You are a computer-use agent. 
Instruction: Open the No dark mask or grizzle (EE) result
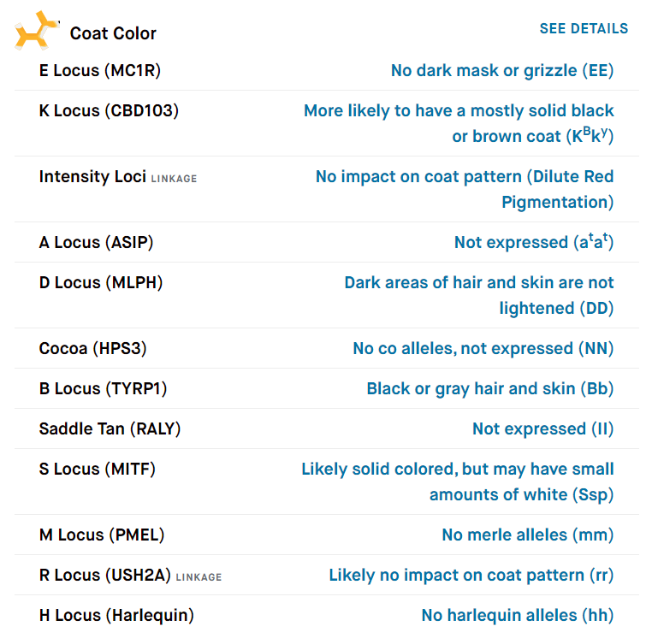click(502, 71)
